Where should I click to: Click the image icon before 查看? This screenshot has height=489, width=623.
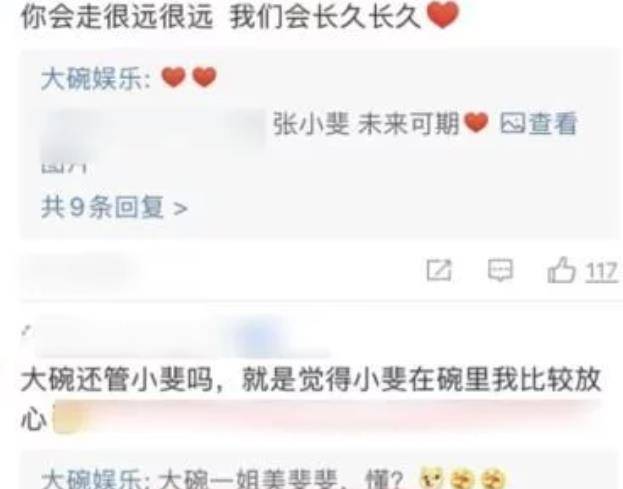pos(513,123)
